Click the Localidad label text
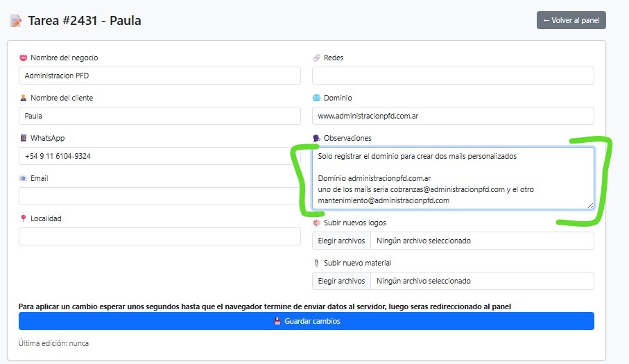 (46, 218)
